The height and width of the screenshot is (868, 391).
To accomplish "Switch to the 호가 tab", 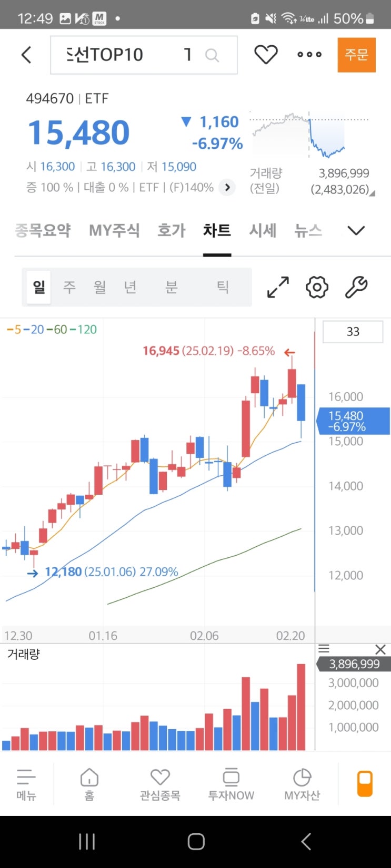I will click(x=172, y=231).
